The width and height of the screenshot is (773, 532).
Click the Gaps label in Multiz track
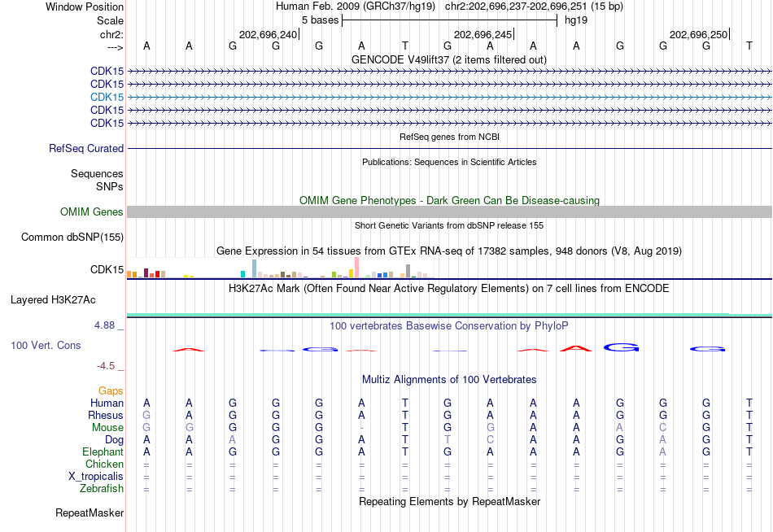pyautogui.click(x=111, y=391)
